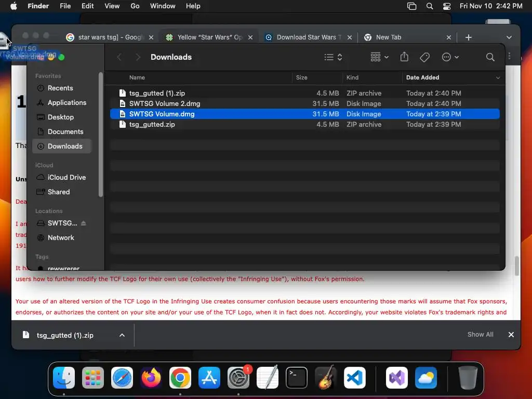The height and width of the screenshot is (399, 532).
Task: Select the tsg_gutted (1).zip file row
Action: pos(304,93)
